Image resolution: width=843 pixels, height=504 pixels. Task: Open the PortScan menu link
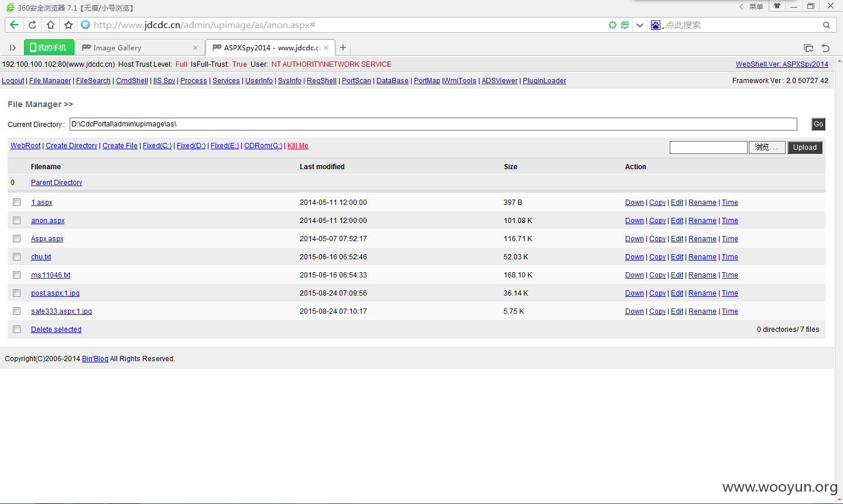357,81
